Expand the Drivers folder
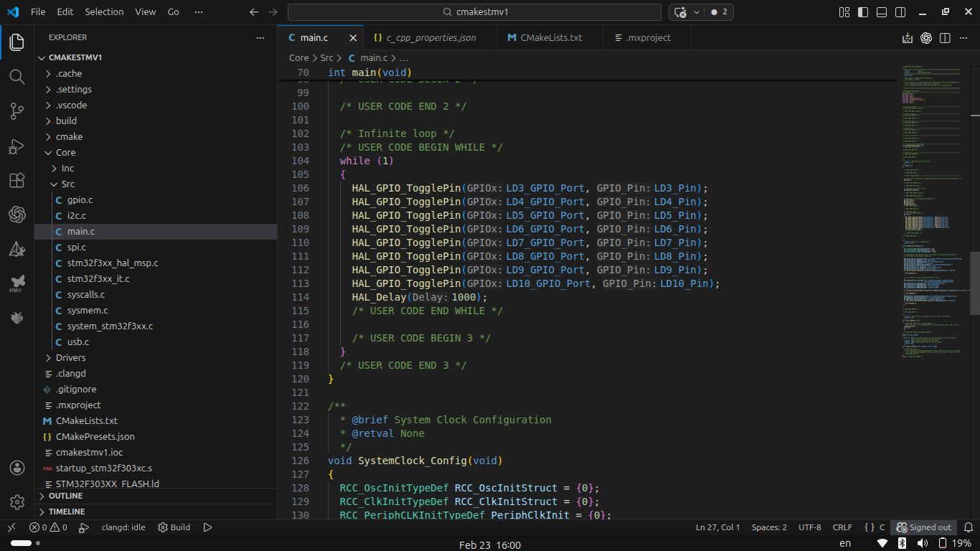Screen dimensions: 980x551 pos(70,357)
